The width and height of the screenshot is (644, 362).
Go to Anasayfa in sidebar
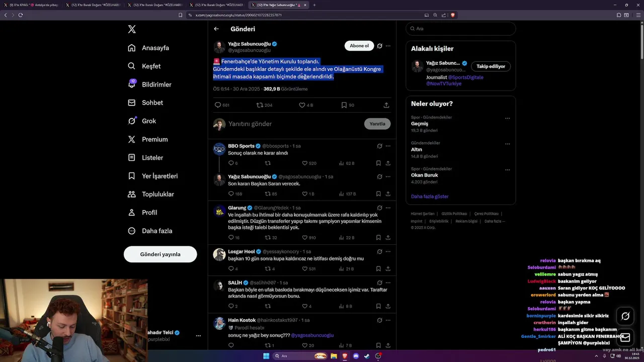point(148,48)
